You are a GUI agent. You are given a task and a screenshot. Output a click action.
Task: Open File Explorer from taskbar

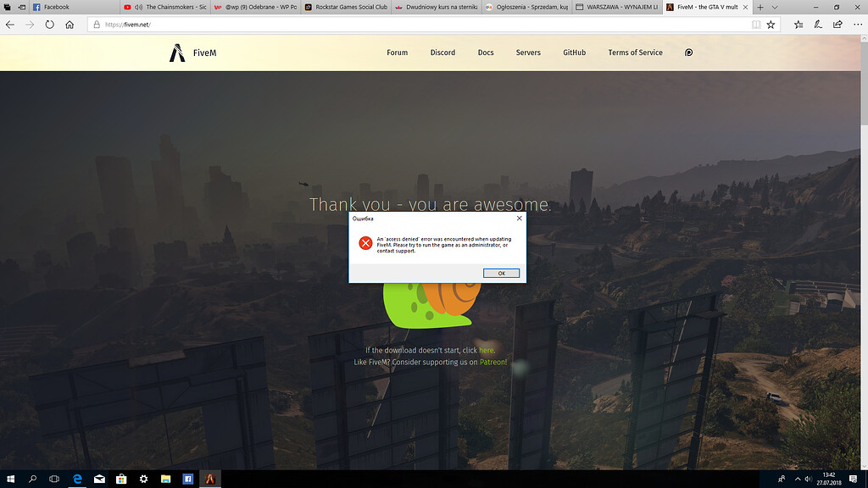pos(165,480)
